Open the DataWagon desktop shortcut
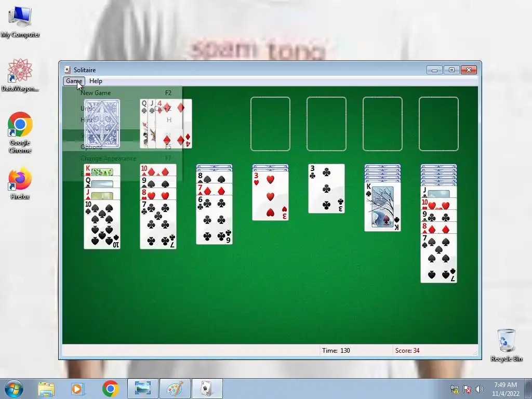This screenshot has width=532, height=399. pyautogui.click(x=20, y=75)
